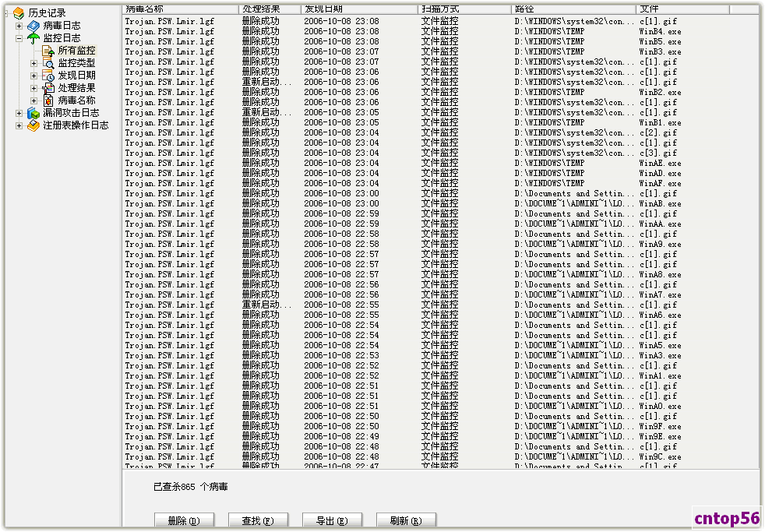Sort by 扫描方式 column header
Viewport: 765px width, 532px height.
pyautogui.click(x=464, y=9)
